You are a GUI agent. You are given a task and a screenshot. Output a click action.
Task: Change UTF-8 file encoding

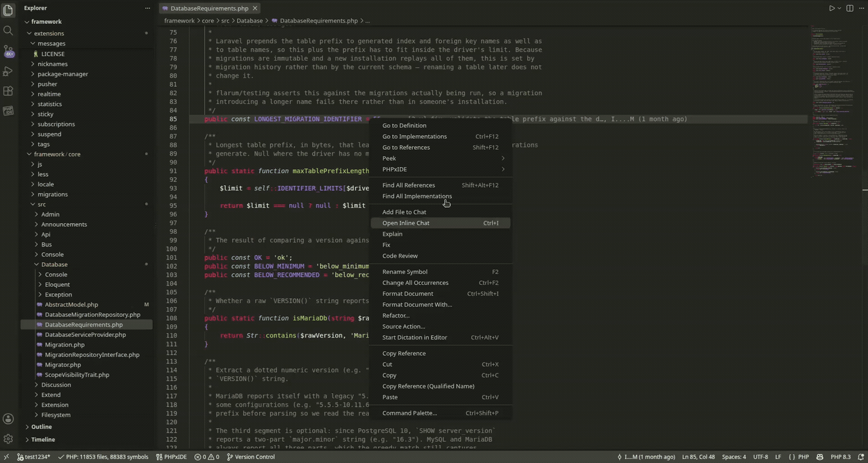[760, 457]
